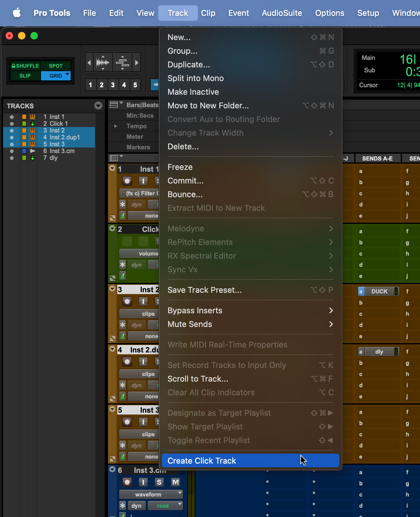Click the Inst 1 playlist lane icon at bottom left

click(113, 218)
